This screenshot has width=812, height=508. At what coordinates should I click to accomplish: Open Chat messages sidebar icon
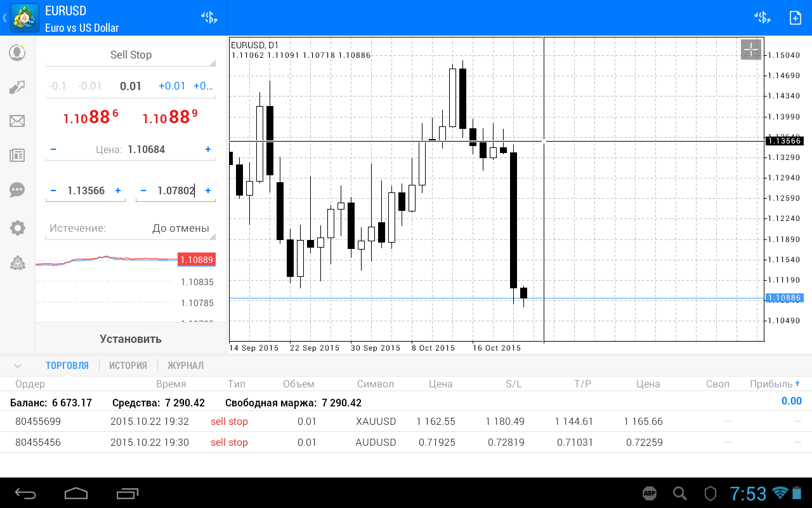pos(17,189)
